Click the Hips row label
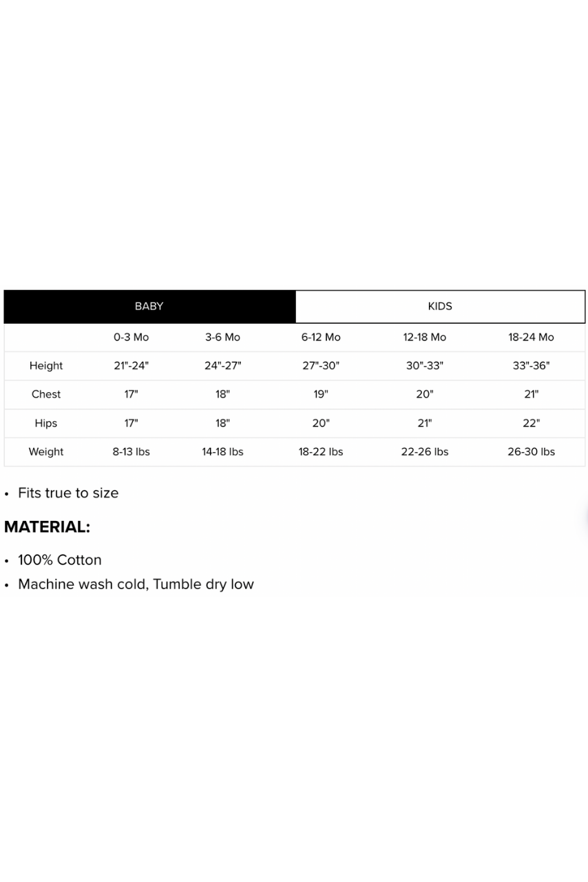Viewport: 588px width, 882px height. point(46,423)
